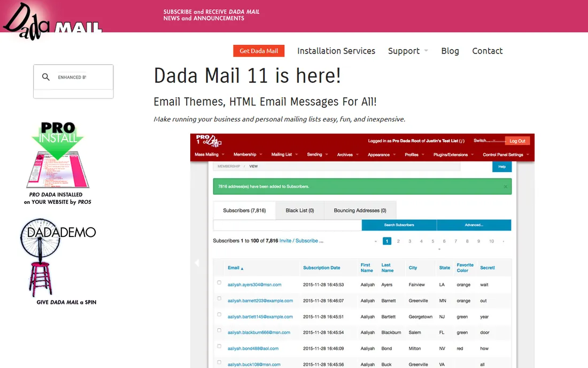Go to pagination page 5
Screen dimensions: 588x368
433,241
